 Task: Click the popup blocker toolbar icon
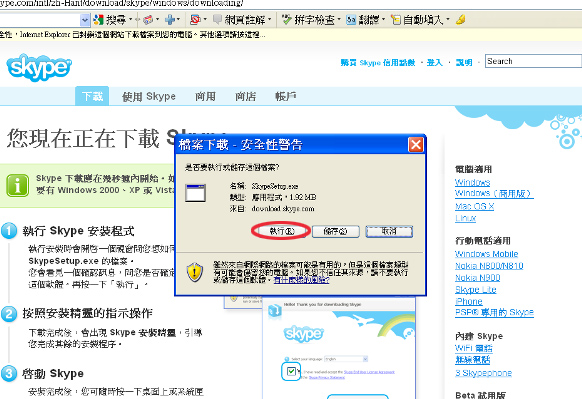(195, 19)
